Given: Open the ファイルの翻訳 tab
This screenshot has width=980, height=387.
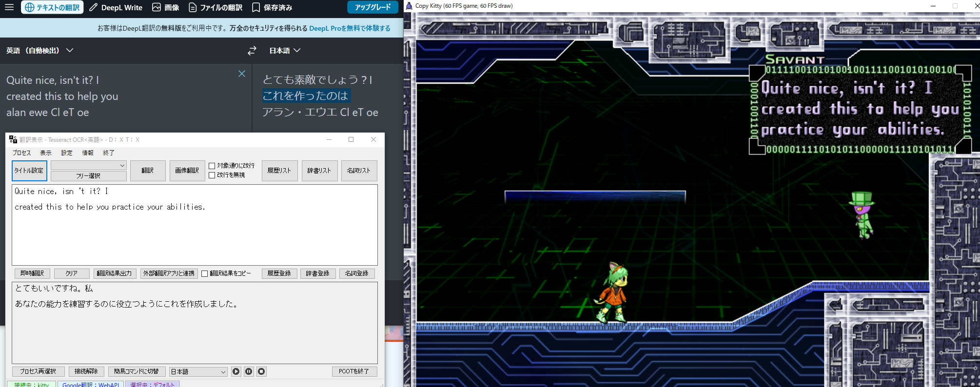Looking at the screenshot, I should pyautogui.click(x=216, y=7).
